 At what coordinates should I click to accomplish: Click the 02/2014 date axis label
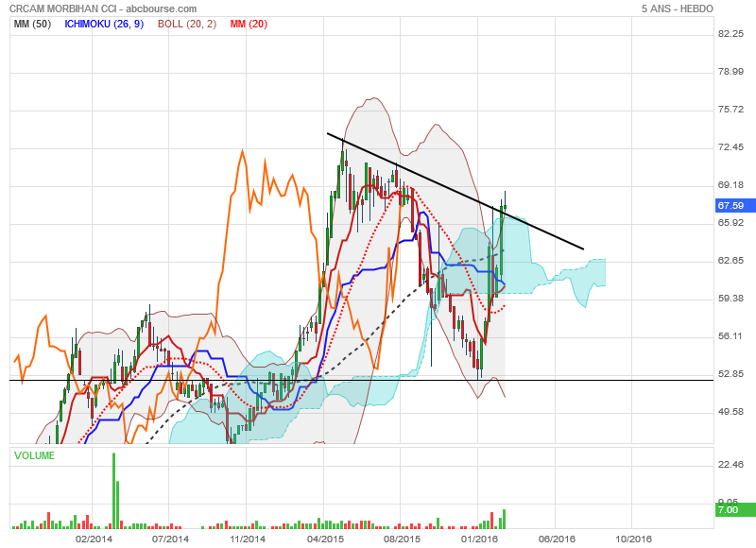94,539
